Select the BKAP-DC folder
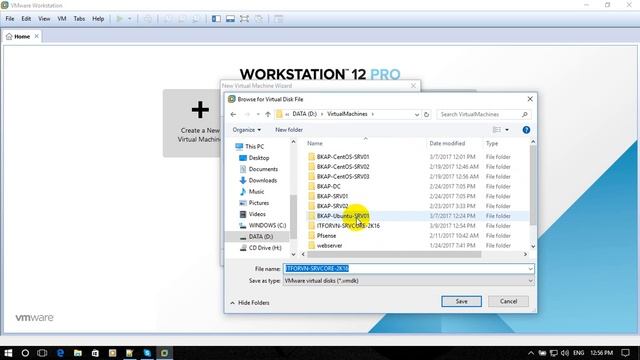Screen dimensions: 640x360 pyautogui.click(x=329, y=186)
